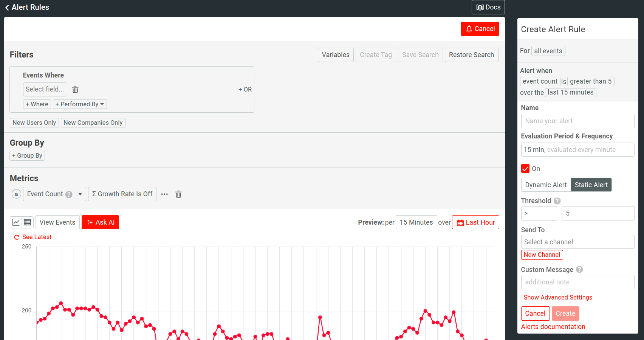Delete the filter with its trash icon
This screenshot has width=644, height=340.
tap(75, 90)
